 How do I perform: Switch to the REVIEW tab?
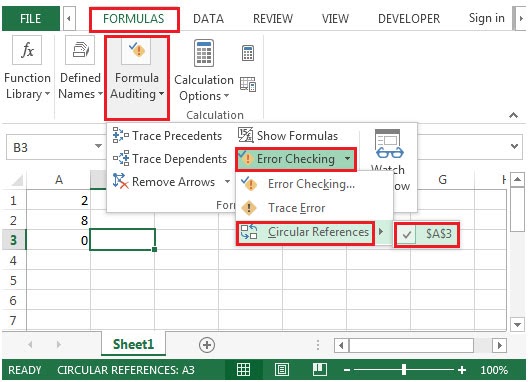pyautogui.click(x=273, y=19)
